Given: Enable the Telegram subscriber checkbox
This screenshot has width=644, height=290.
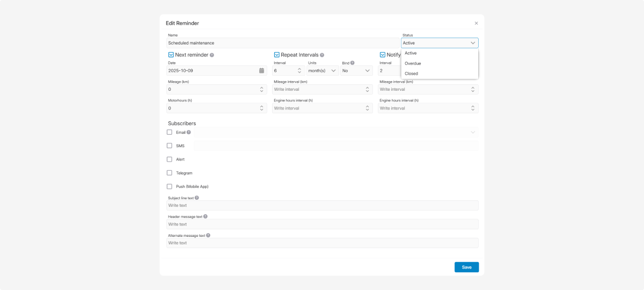Looking at the screenshot, I should [x=170, y=173].
